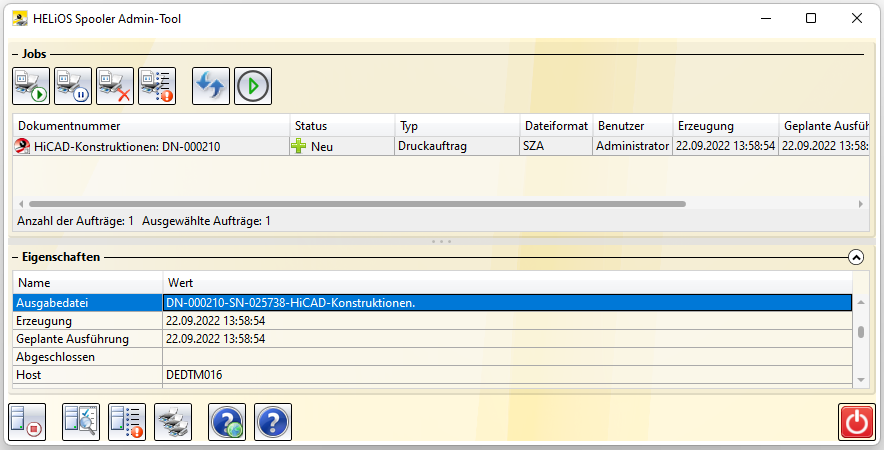Click Anzahl der Aufträge status text
The height and width of the screenshot is (450, 884).
(76, 221)
